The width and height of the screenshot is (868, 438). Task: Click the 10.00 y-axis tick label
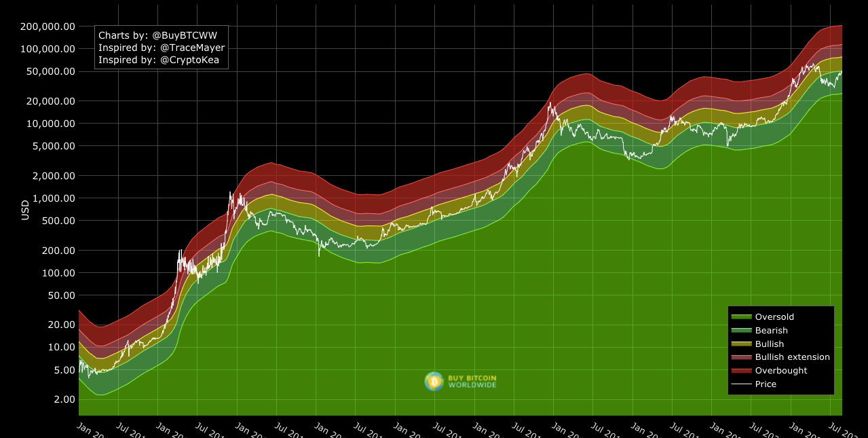[x=60, y=347]
